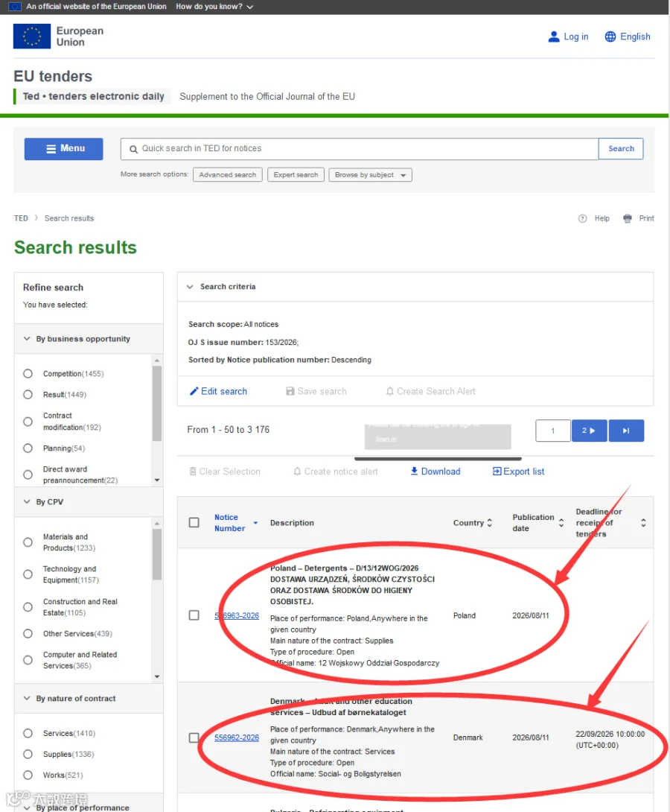
Task: Open the Notice Number sort dropdown arrow
Action: 255,523
